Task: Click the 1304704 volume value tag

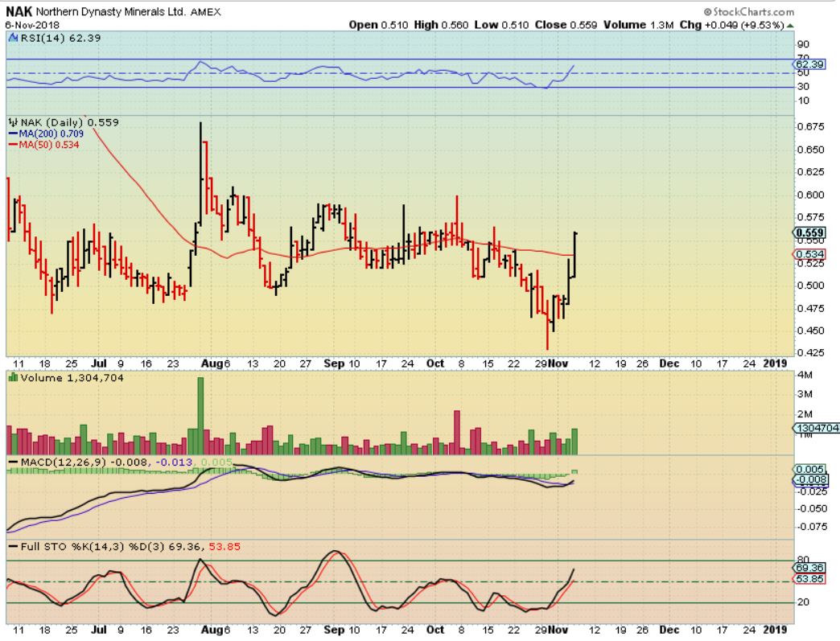Action: click(816, 428)
